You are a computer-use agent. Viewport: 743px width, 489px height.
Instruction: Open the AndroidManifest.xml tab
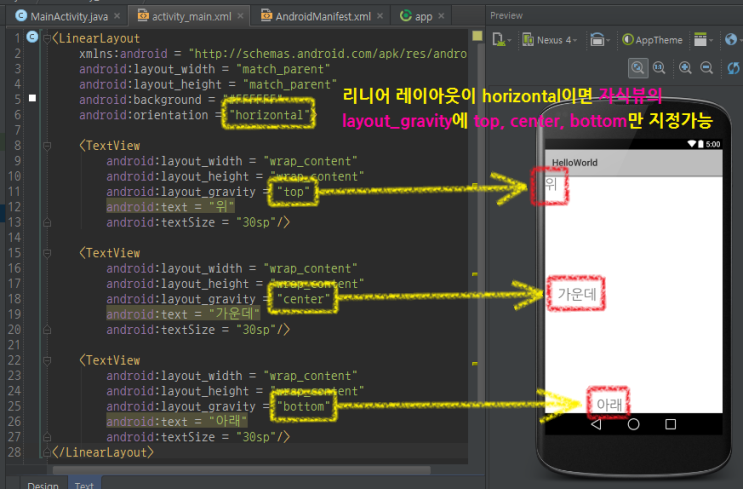coord(323,17)
